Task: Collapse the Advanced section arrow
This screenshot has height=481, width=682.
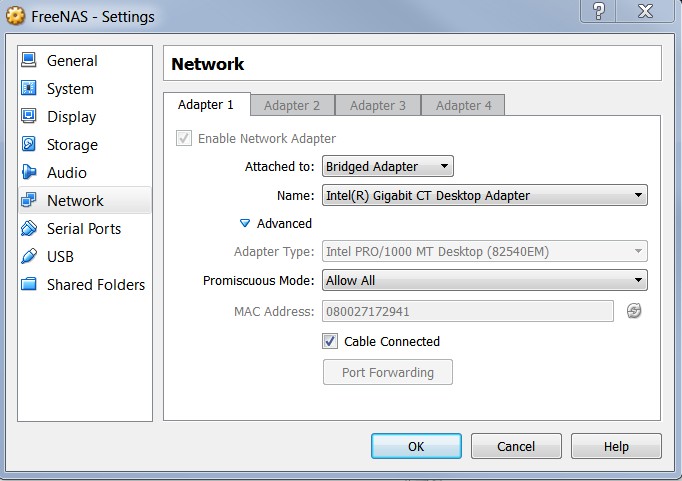Action: [245, 224]
